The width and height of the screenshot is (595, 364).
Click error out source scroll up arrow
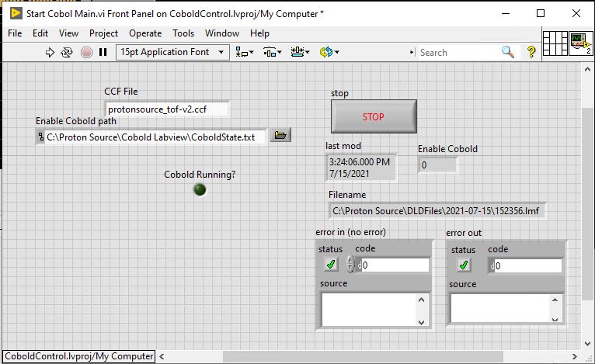pos(555,300)
